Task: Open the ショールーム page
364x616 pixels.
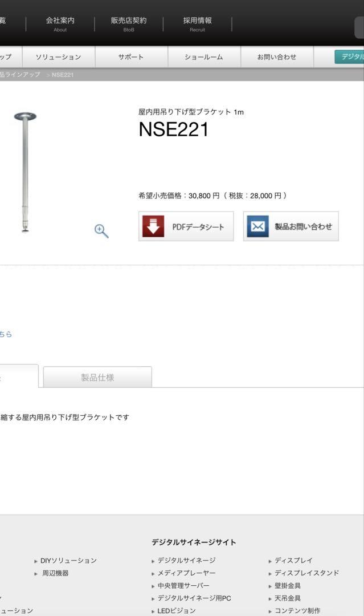Action: pyautogui.click(x=204, y=57)
